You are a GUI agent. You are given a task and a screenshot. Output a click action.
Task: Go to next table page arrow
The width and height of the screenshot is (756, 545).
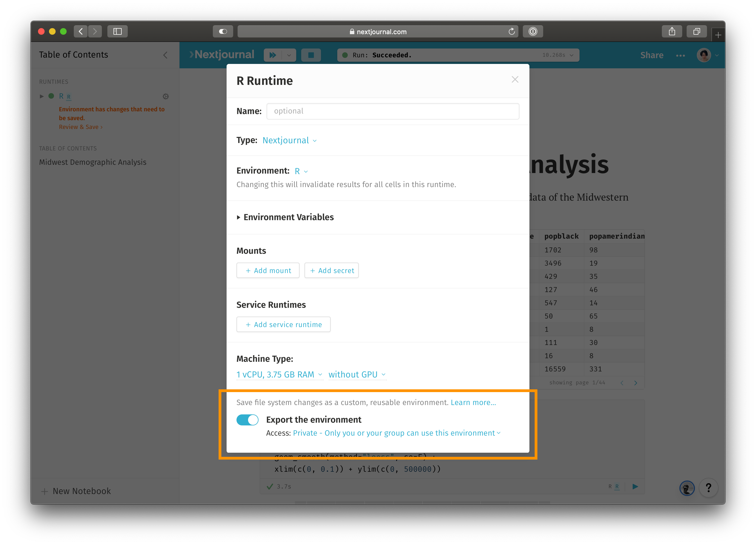click(636, 383)
